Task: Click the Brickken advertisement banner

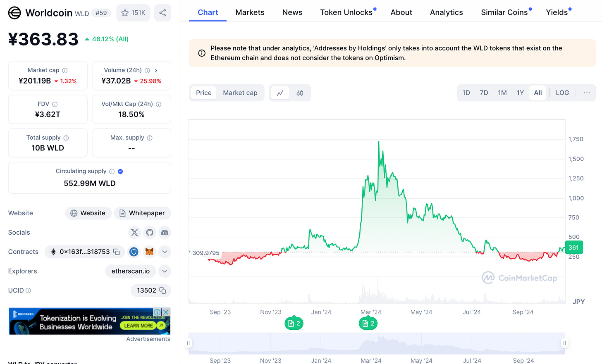Action: (x=90, y=321)
